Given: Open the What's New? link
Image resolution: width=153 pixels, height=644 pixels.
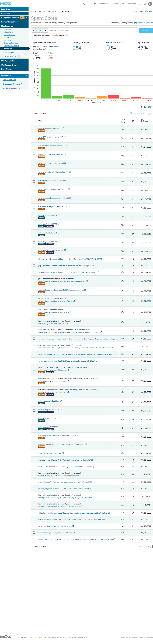Looking at the screenshot, I should coord(139,11).
